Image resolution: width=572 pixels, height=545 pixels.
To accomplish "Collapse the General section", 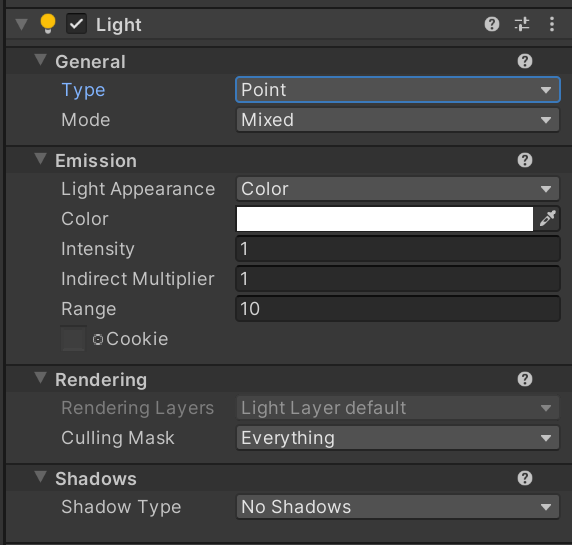I will (x=40, y=60).
